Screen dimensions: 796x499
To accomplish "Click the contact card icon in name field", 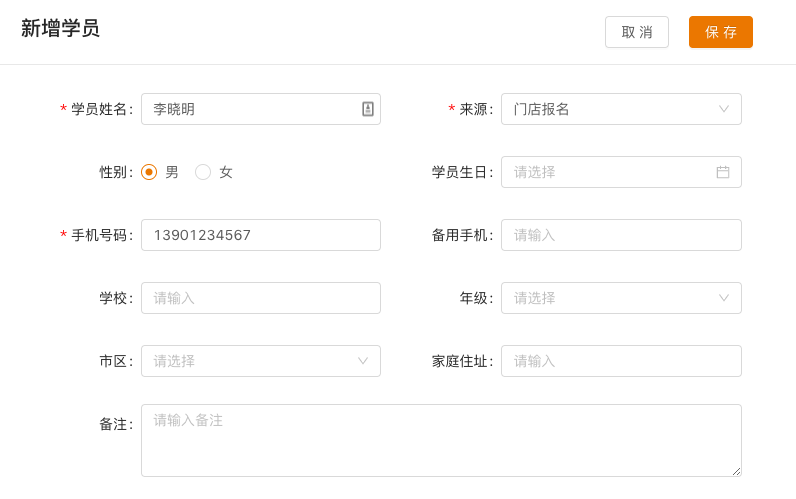I will point(368,109).
